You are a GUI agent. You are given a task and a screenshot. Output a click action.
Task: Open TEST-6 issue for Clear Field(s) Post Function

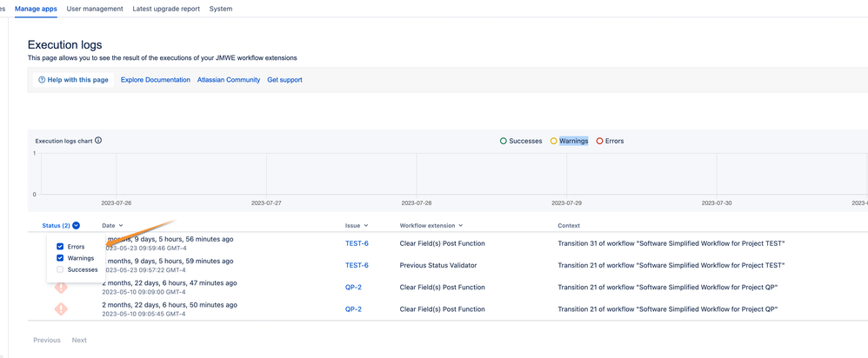[357, 243]
